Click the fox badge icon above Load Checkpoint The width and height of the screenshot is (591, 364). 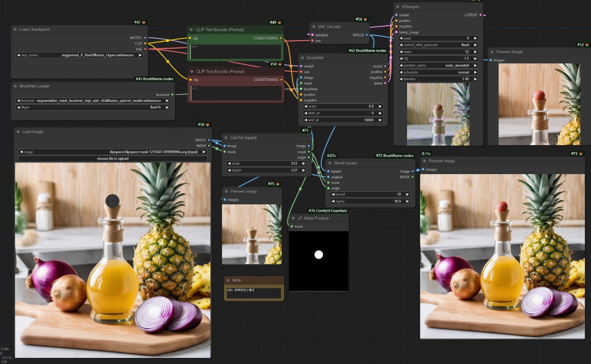(144, 22)
